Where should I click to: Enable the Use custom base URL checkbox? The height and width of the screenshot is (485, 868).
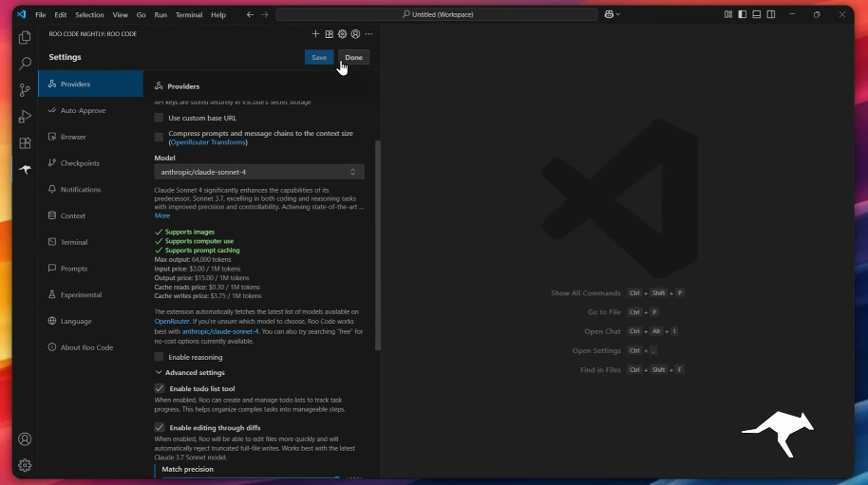160,118
